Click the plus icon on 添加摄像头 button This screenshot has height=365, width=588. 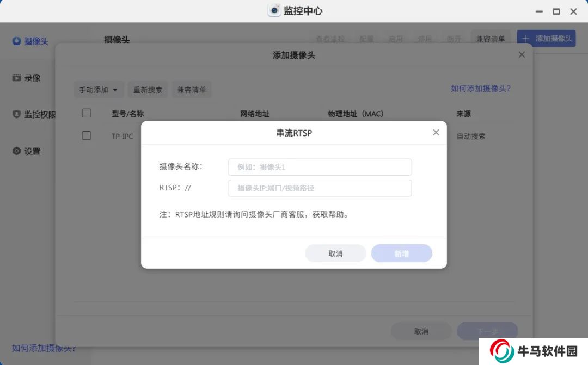pos(525,39)
